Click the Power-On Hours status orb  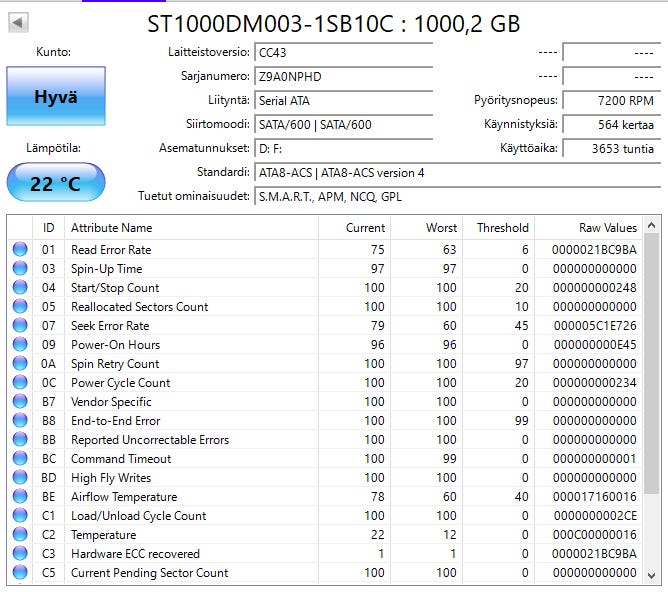coord(20,345)
